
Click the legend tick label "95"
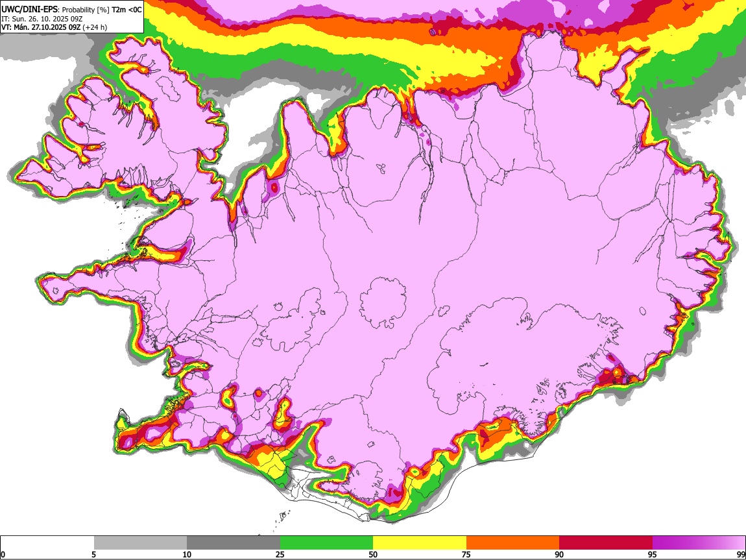653,555
